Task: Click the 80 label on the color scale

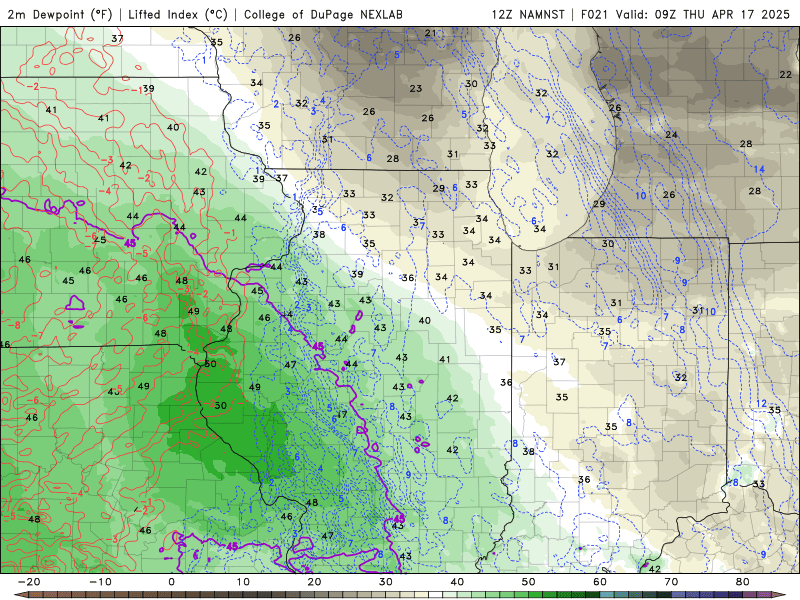Action: click(x=743, y=582)
